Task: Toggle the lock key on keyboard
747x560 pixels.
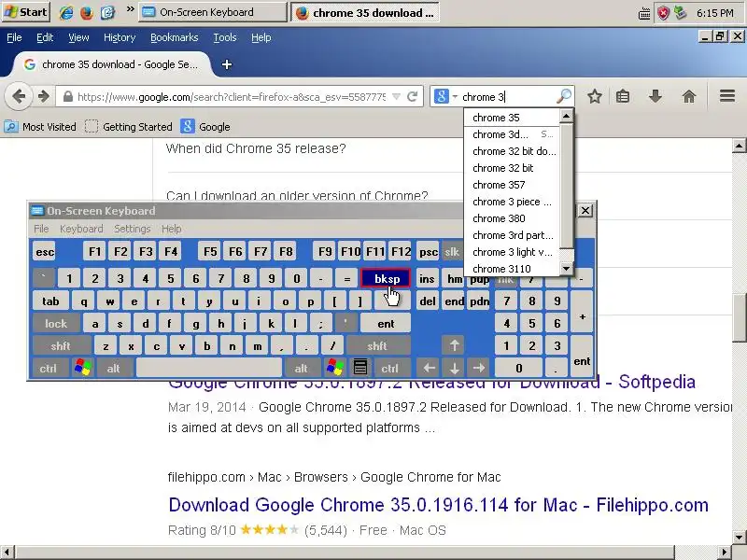Action: point(56,323)
